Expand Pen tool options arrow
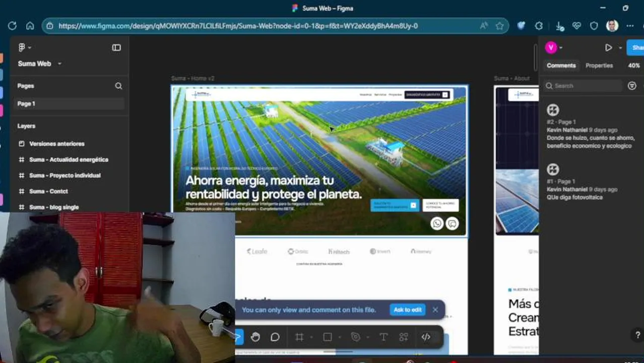644x363 pixels. point(368,337)
